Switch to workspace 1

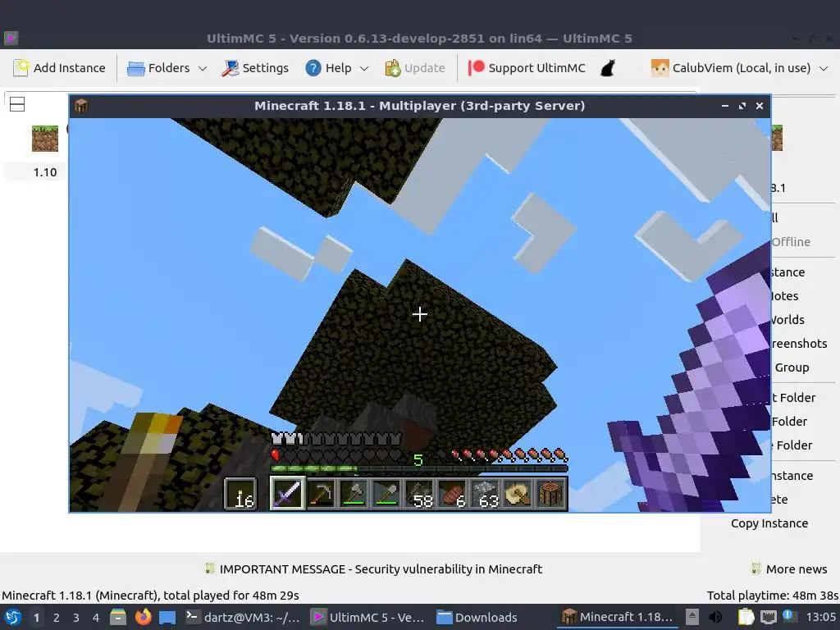click(x=36, y=618)
